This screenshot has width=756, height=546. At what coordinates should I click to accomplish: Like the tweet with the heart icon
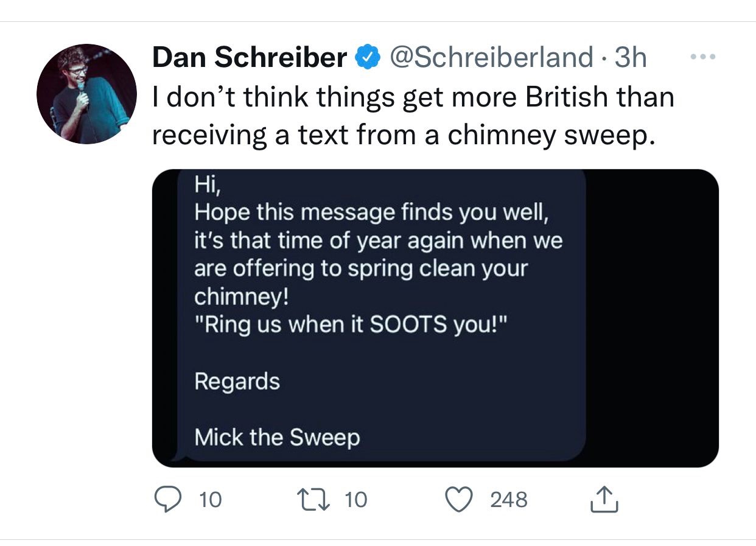[460, 499]
